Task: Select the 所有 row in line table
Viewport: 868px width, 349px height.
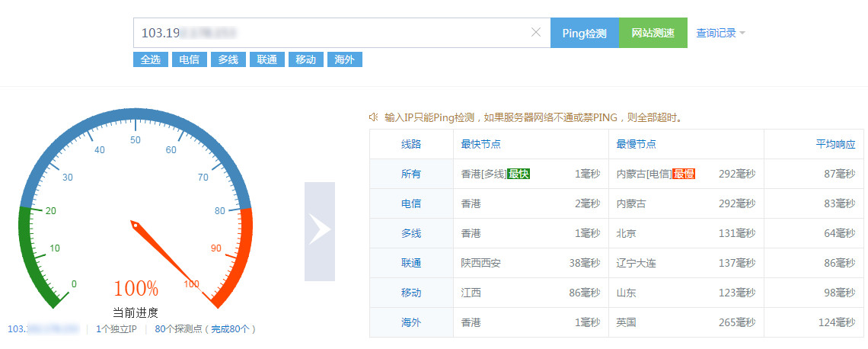Action: [x=411, y=174]
